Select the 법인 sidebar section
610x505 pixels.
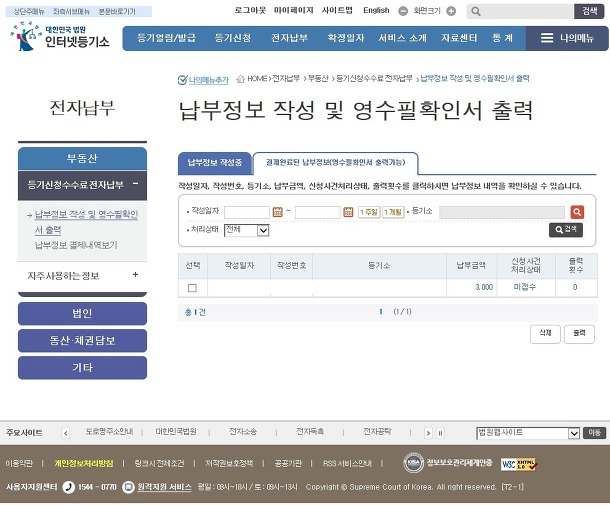tap(82, 314)
